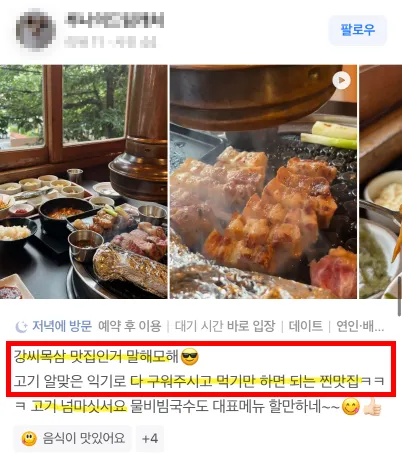
Task: Click the 팔로우 follow button
Action: (358, 30)
